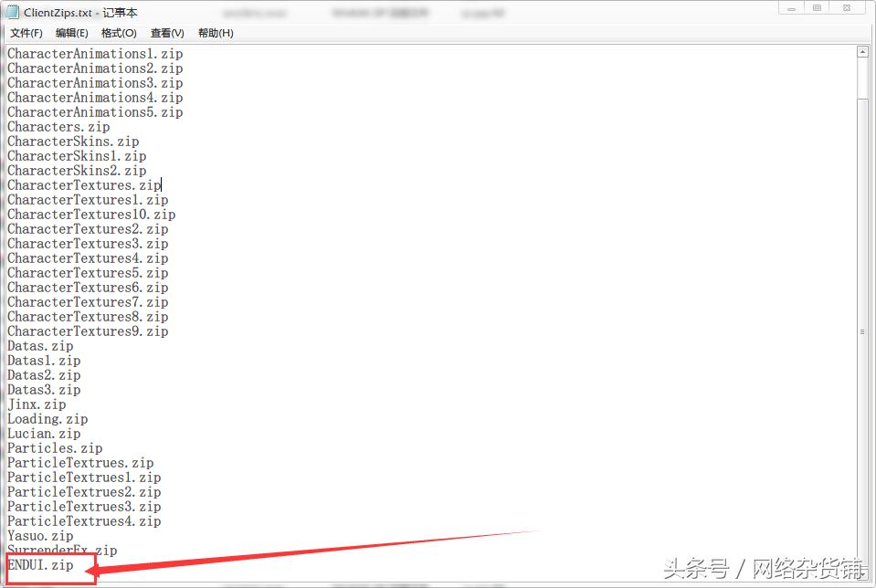This screenshot has height=588, width=876.
Task: Click the CharacterSkins1.zip line
Action: click(x=77, y=156)
